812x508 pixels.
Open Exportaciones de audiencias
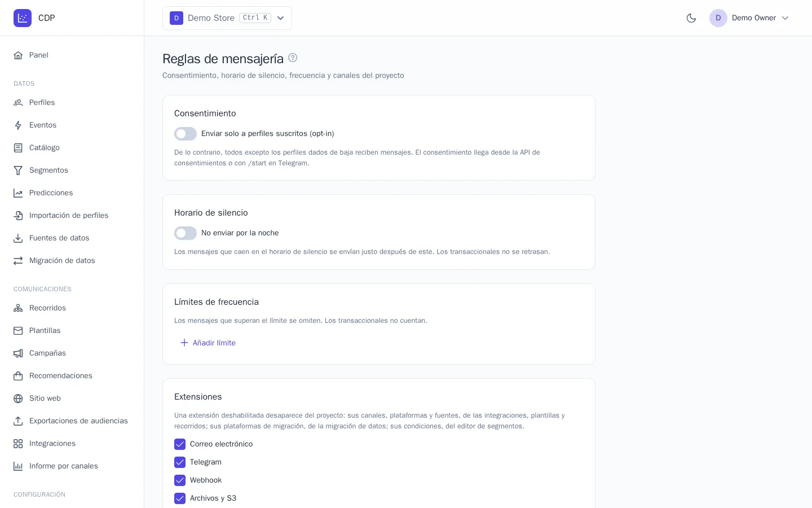point(72,421)
